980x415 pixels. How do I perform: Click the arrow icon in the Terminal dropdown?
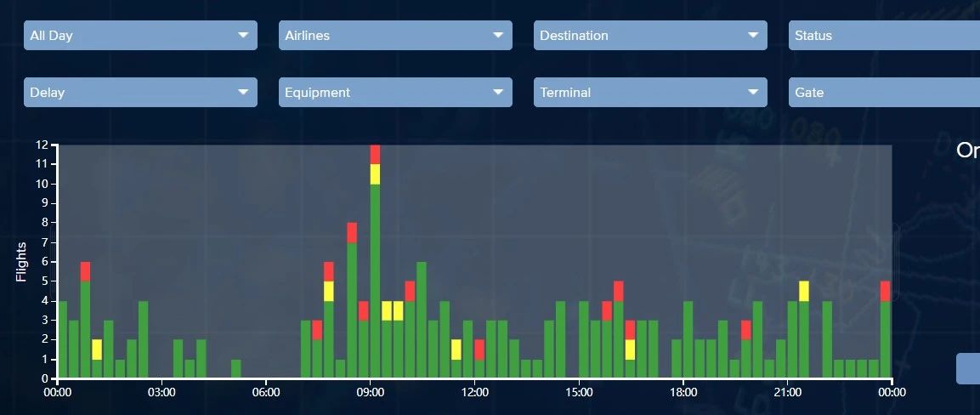click(x=753, y=92)
